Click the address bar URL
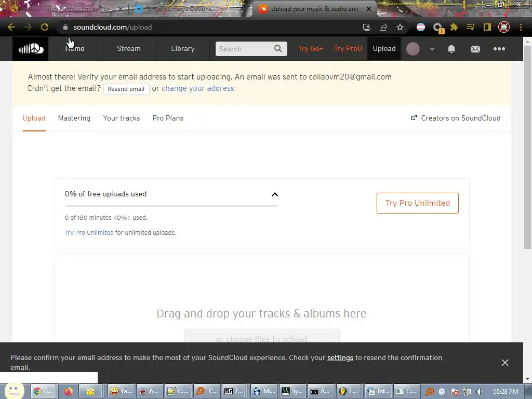 pyautogui.click(x=113, y=27)
